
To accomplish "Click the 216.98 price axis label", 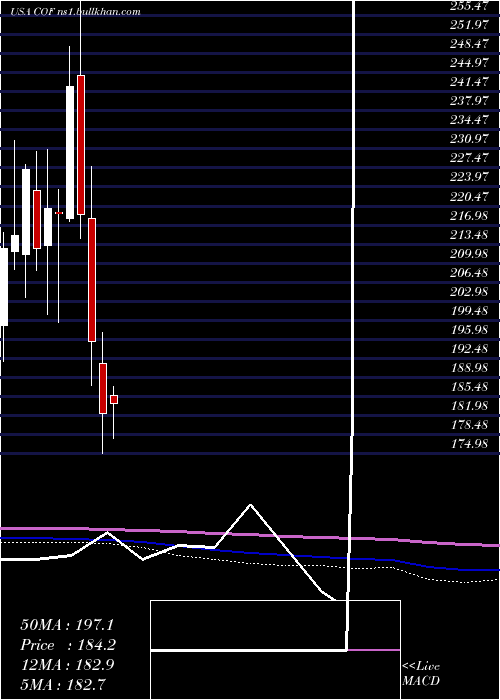I will [x=470, y=216].
